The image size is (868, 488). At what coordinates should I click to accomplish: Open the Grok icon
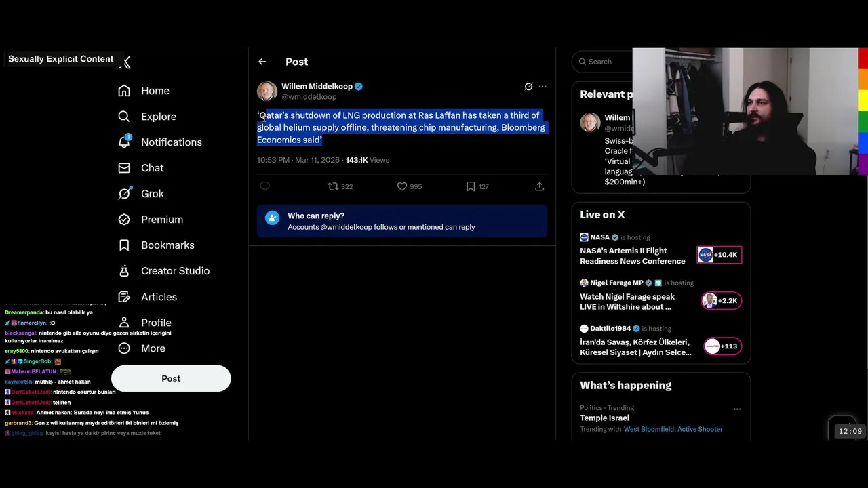124,194
